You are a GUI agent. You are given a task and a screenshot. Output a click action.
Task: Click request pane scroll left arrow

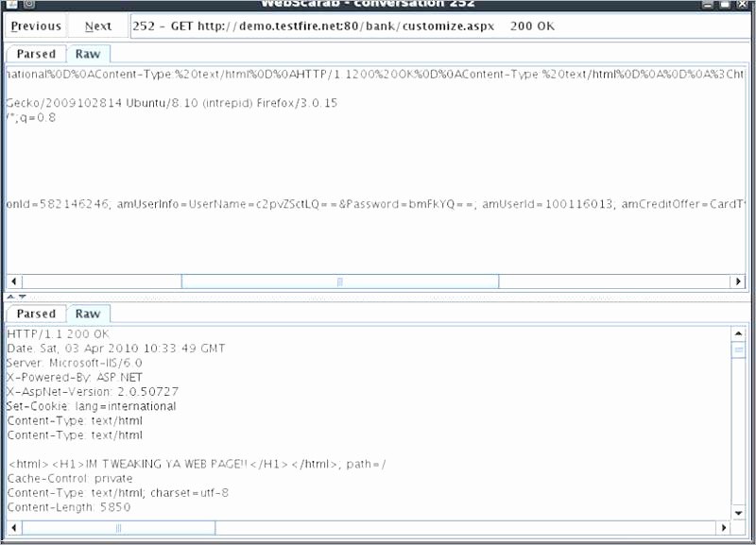tap(13, 281)
